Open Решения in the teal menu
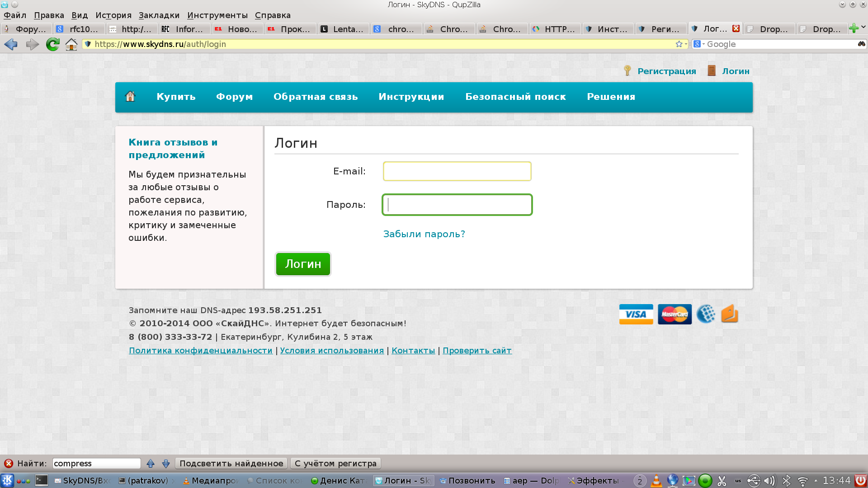868x488 pixels. click(x=611, y=97)
